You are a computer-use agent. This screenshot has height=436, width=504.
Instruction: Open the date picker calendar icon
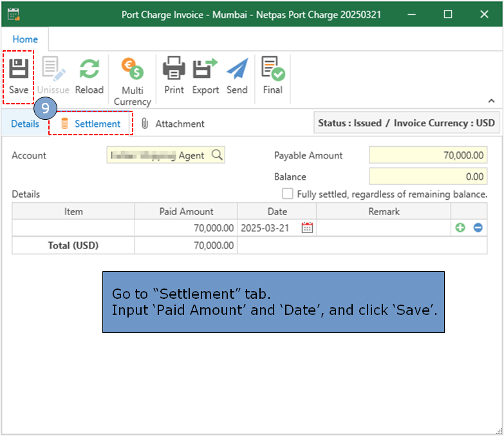coord(307,228)
